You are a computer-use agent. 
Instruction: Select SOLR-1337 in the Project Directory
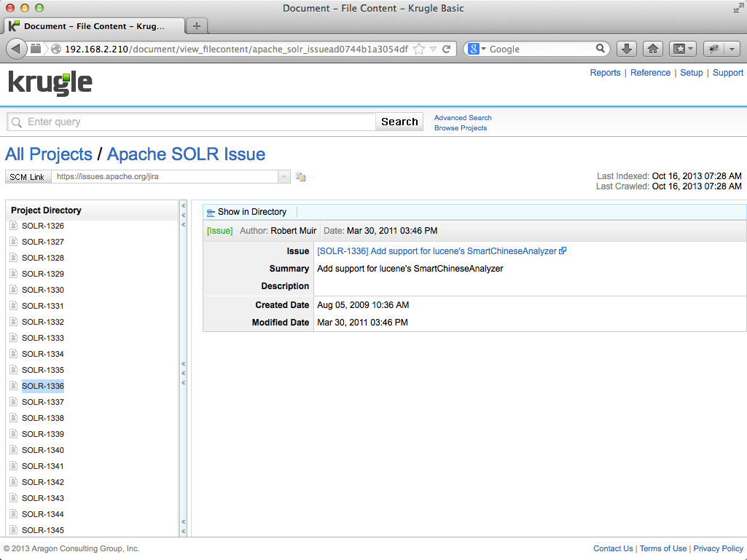[43, 402]
